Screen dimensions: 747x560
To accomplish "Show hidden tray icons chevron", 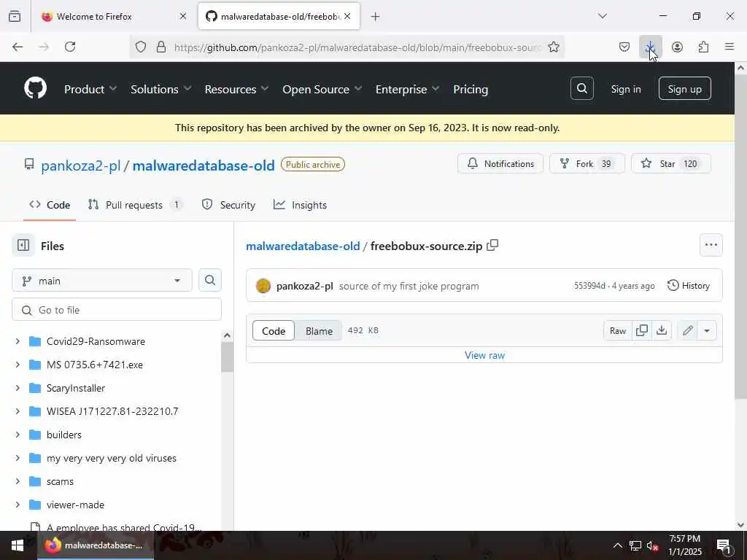I will 617,545.
